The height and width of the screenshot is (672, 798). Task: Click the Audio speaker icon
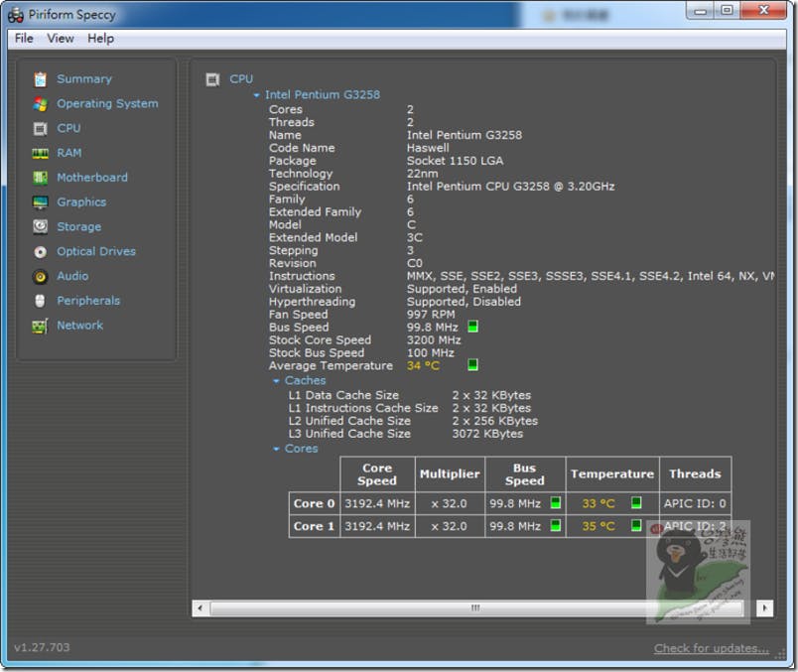[x=41, y=276]
